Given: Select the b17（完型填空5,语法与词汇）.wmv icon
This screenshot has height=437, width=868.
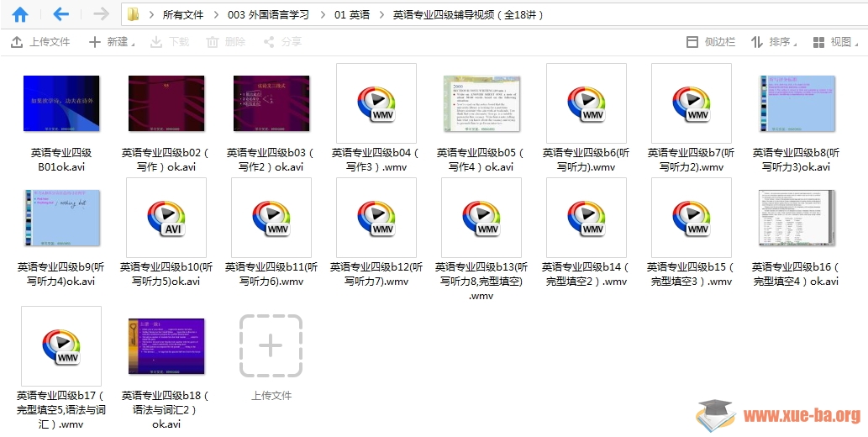Looking at the screenshot, I should (x=61, y=346).
